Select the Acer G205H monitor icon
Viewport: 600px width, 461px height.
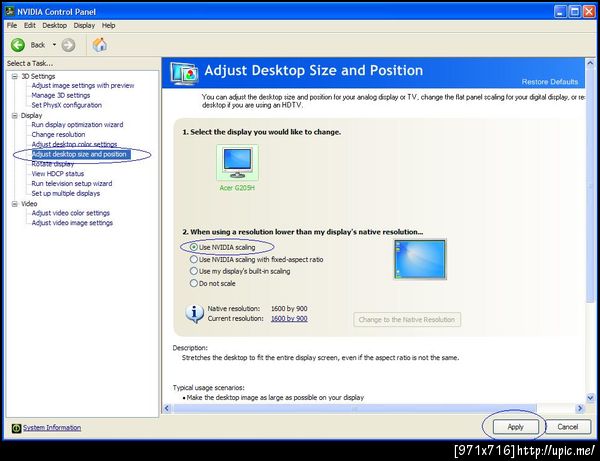click(237, 162)
